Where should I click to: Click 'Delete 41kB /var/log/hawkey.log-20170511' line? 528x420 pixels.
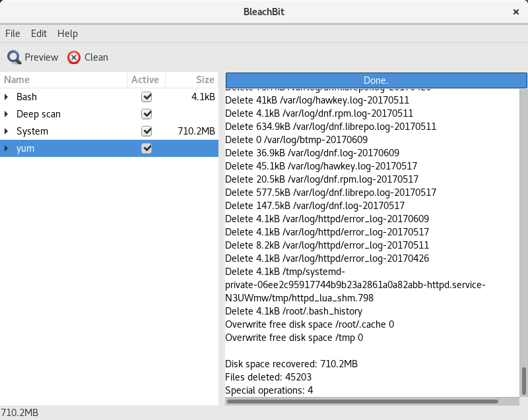point(317,100)
